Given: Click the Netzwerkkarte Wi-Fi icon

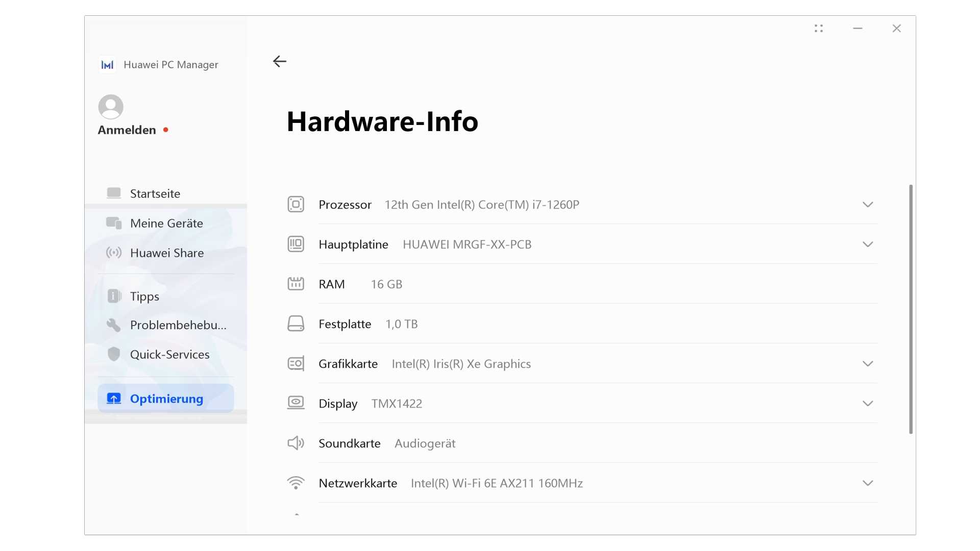Looking at the screenshot, I should (x=296, y=483).
